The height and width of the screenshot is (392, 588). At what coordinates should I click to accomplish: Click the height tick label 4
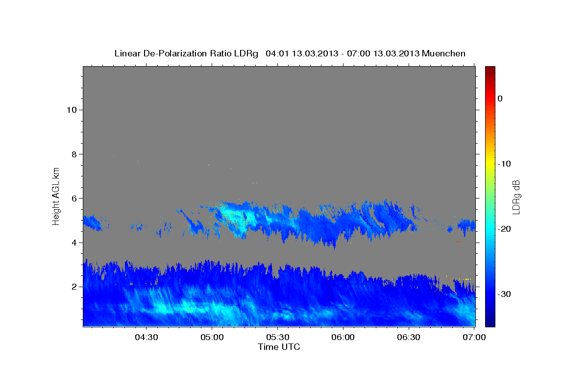73,243
